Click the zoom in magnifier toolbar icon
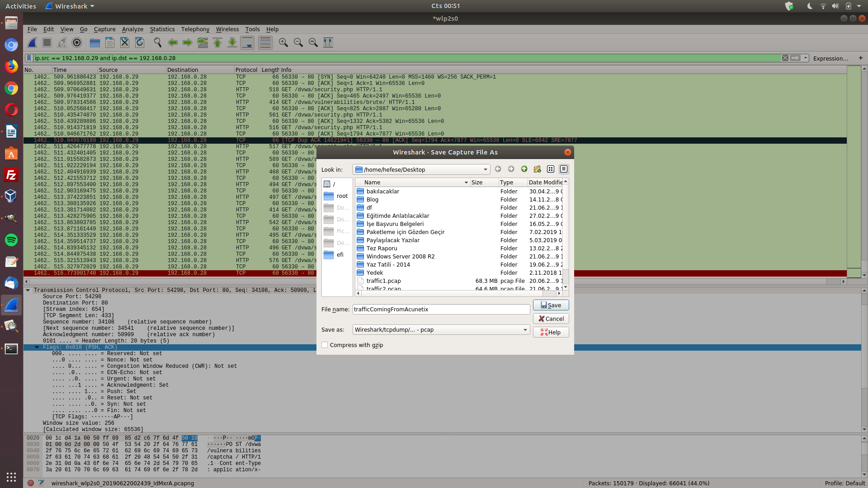The image size is (868, 488). [x=283, y=42]
